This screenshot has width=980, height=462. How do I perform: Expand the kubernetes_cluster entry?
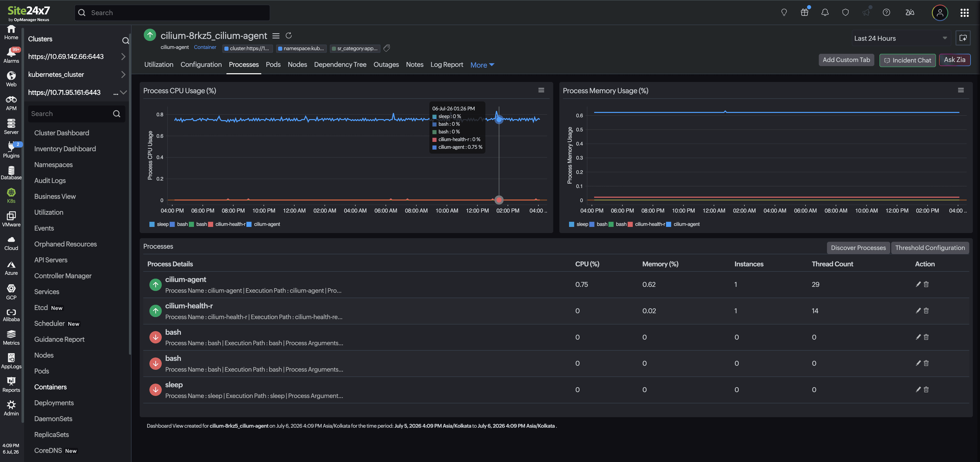tap(123, 75)
